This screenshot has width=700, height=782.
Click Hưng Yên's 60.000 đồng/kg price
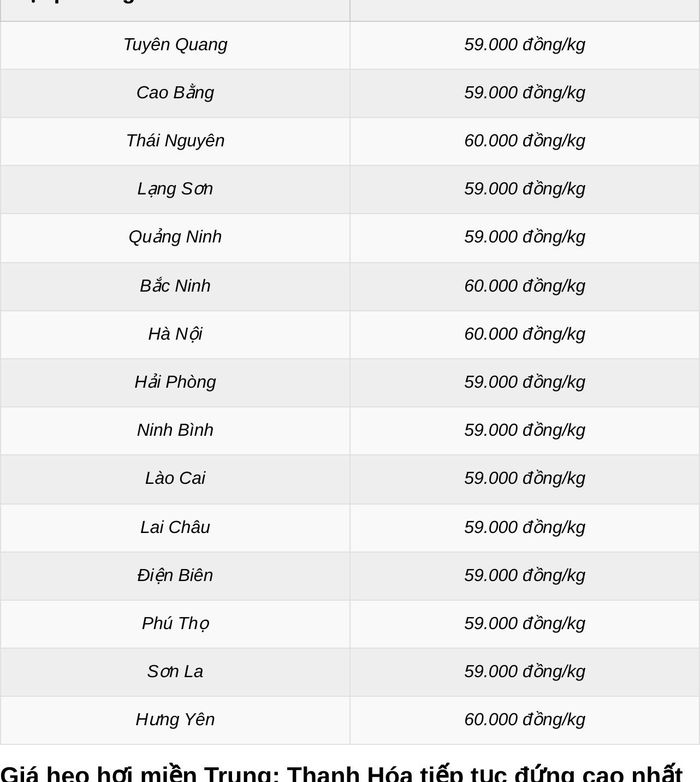click(x=525, y=720)
